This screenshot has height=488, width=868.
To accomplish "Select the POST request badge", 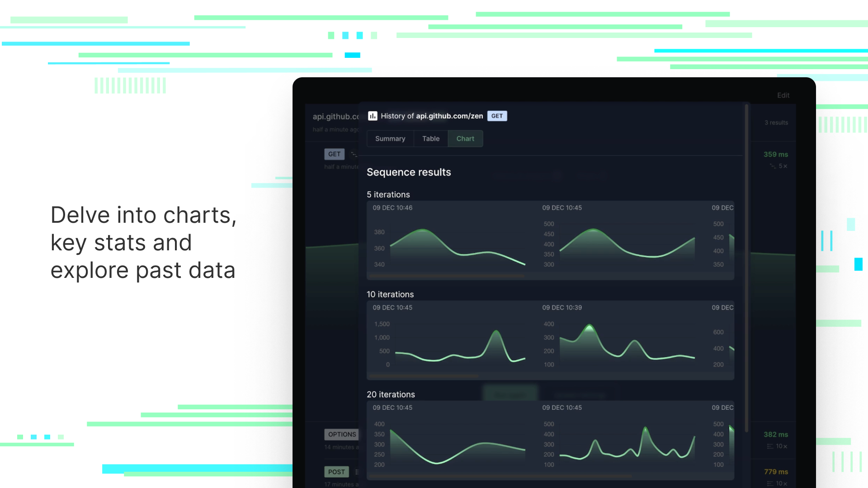I will click(336, 472).
